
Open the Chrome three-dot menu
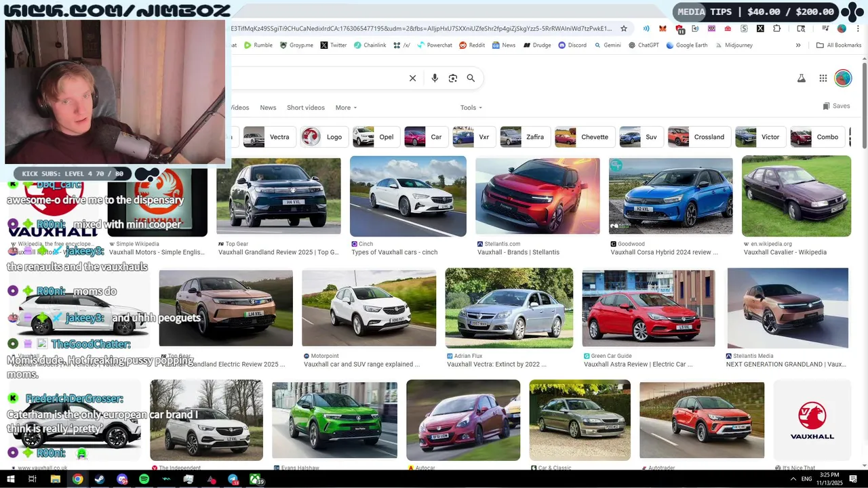pyautogui.click(x=857, y=28)
